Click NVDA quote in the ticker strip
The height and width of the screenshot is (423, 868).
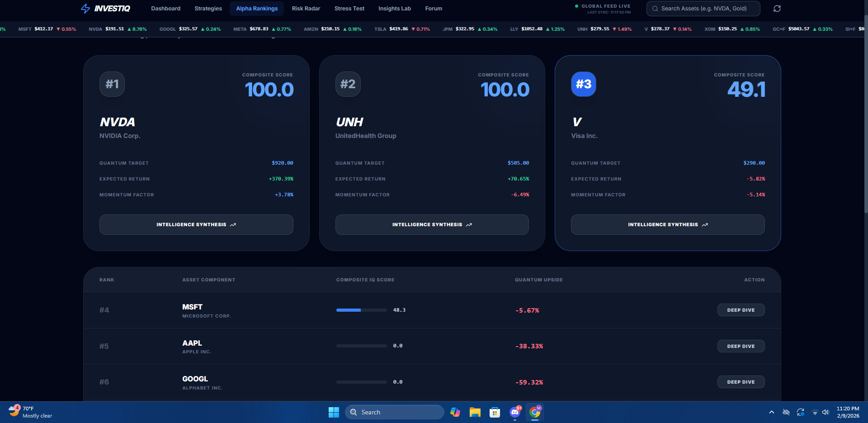tap(118, 29)
